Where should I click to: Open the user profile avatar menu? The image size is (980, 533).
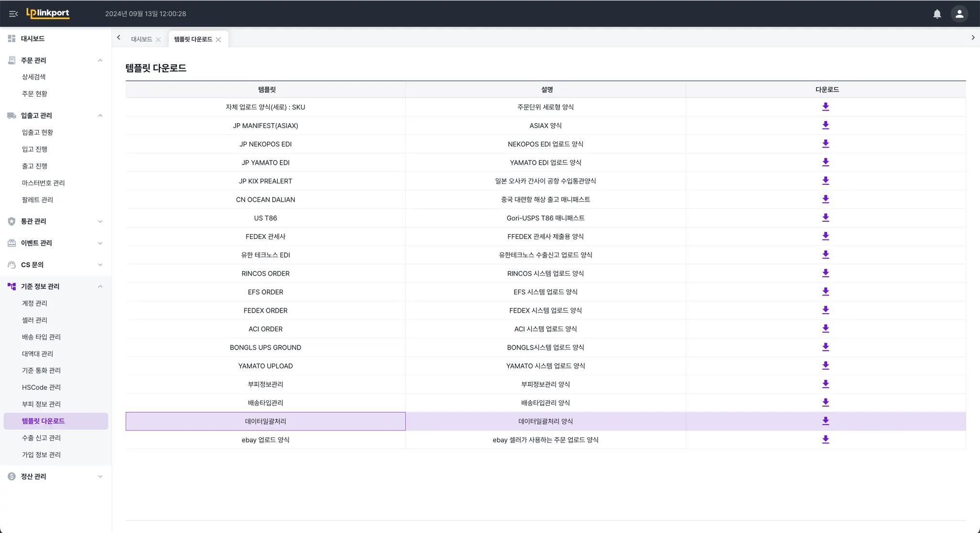coord(959,14)
